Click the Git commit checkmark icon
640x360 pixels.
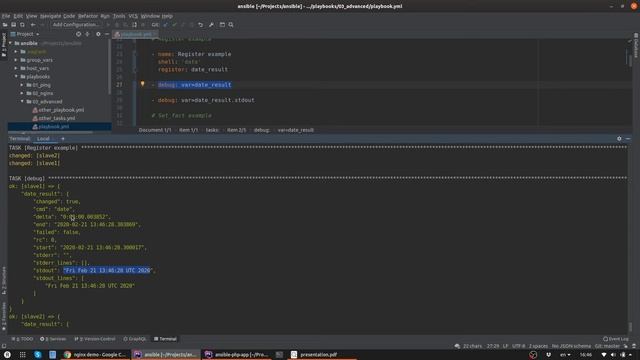(x=174, y=25)
